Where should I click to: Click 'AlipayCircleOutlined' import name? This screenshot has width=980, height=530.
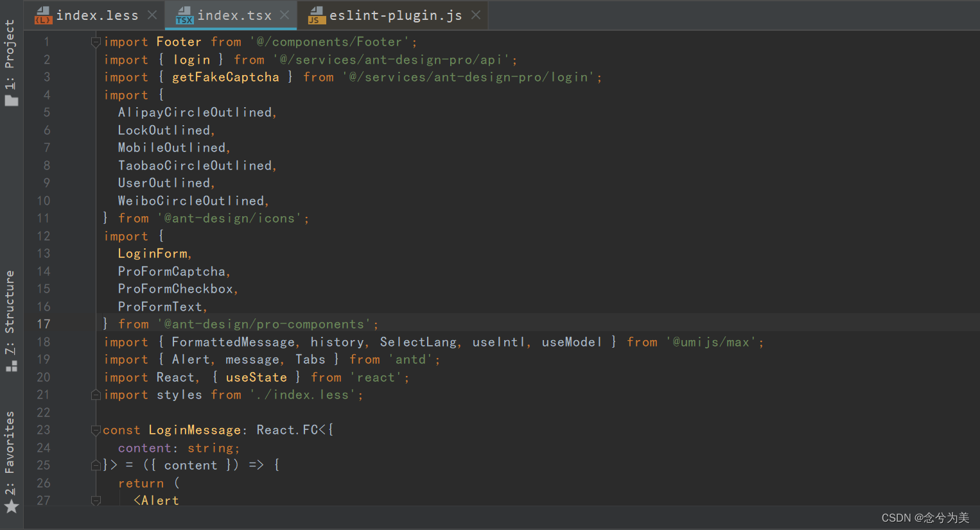pos(195,112)
